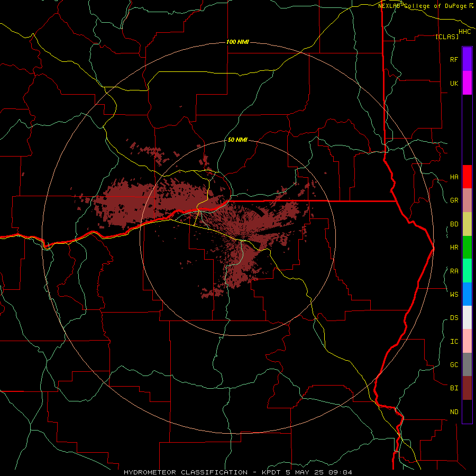Click the GC legend label
476x476 pixels.
454,365
